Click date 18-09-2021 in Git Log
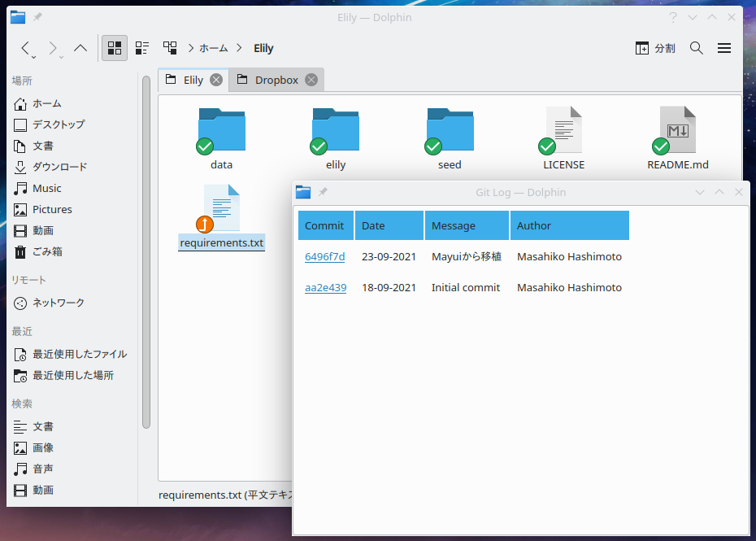Viewport: 756px width, 541px height. click(x=389, y=288)
